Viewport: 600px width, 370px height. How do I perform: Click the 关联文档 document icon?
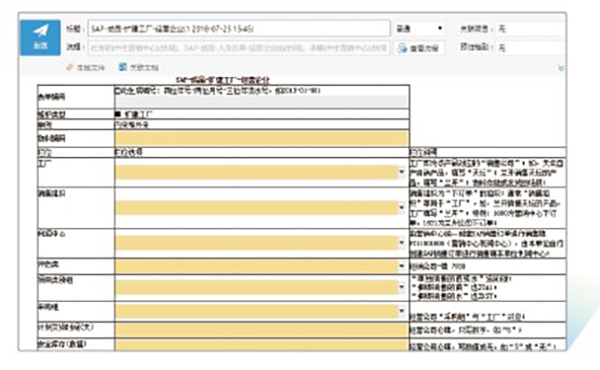coord(123,67)
